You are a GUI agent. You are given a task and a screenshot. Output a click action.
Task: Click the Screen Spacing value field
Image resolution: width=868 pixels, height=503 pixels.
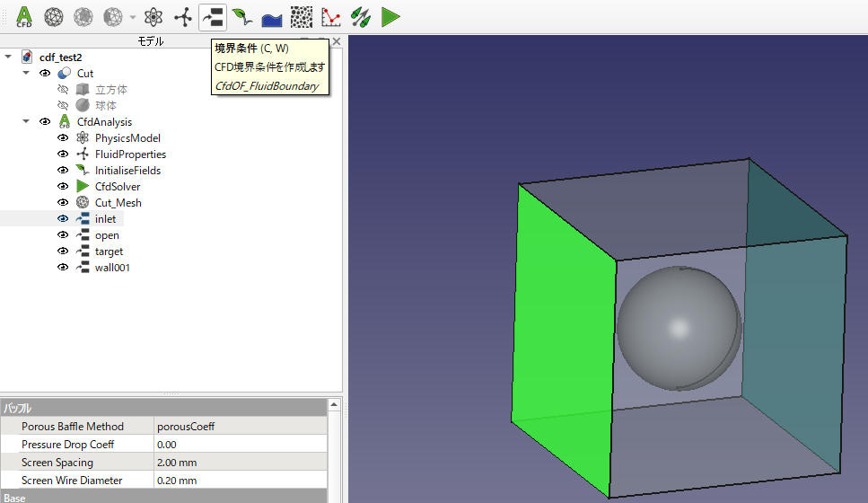(238, 463)
